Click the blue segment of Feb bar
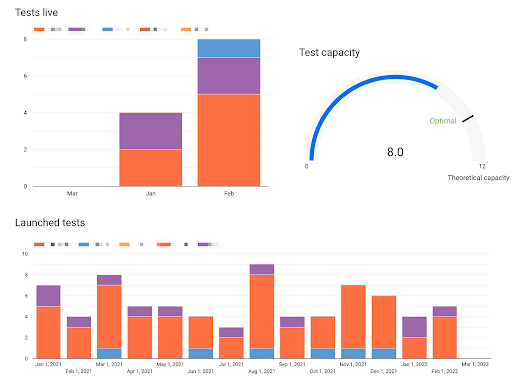This screenshot has height=383, width=512. click(229, 48)
